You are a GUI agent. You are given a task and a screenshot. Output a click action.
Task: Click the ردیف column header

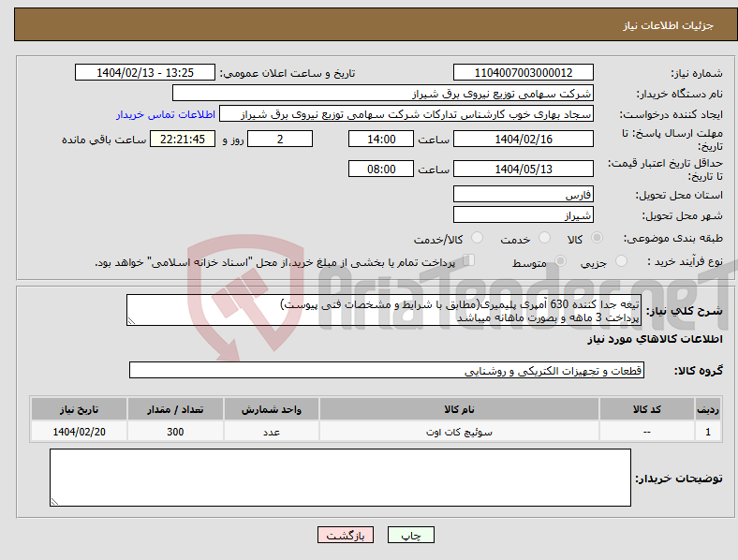pos(708,409)
